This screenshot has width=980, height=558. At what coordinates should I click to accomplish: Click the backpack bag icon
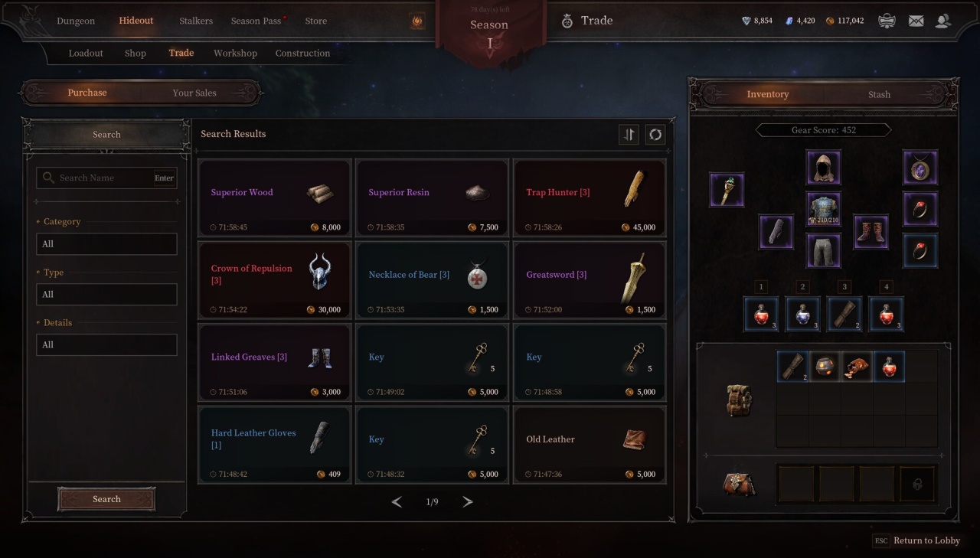pos(740,400)
